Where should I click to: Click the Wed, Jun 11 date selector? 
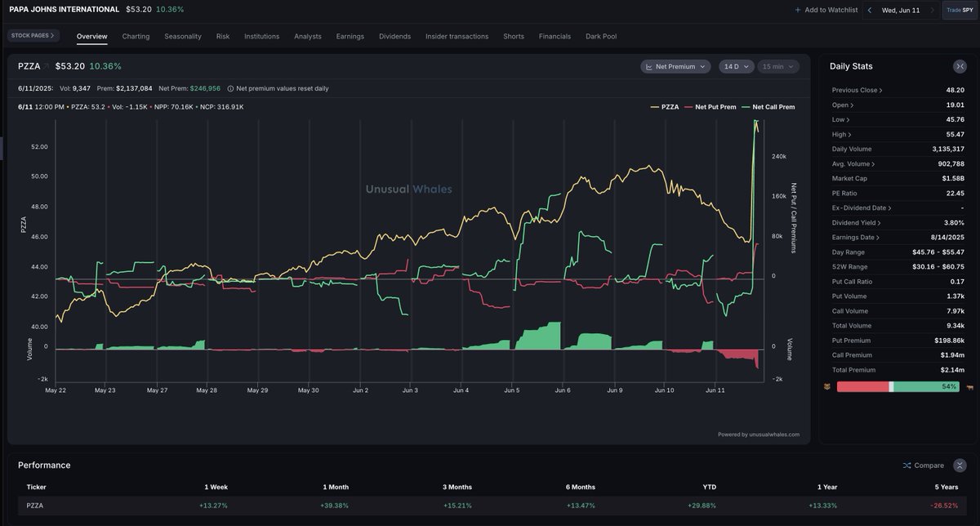tap(901, 10)
